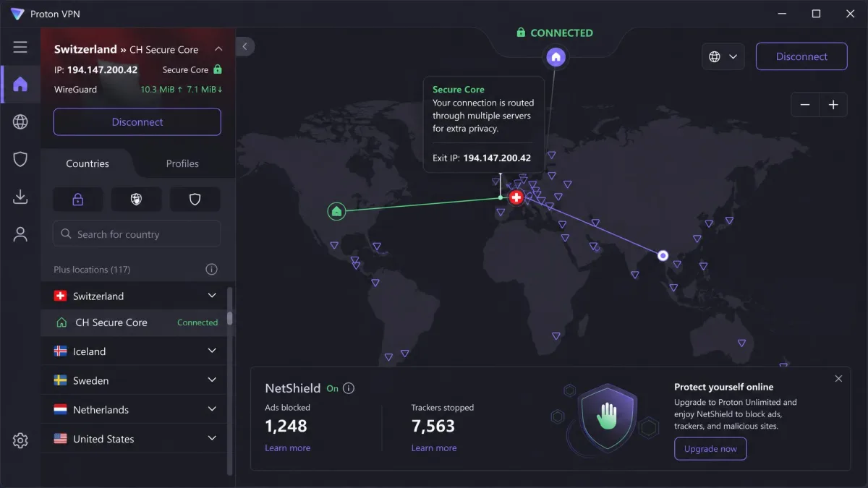Zoom out the map with minus
This screenshot has height=488, width=868.
(805, 105)
